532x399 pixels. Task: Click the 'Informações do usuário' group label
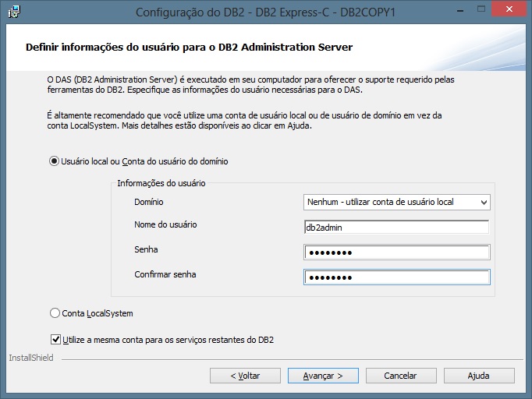click(x=161, y=183)
